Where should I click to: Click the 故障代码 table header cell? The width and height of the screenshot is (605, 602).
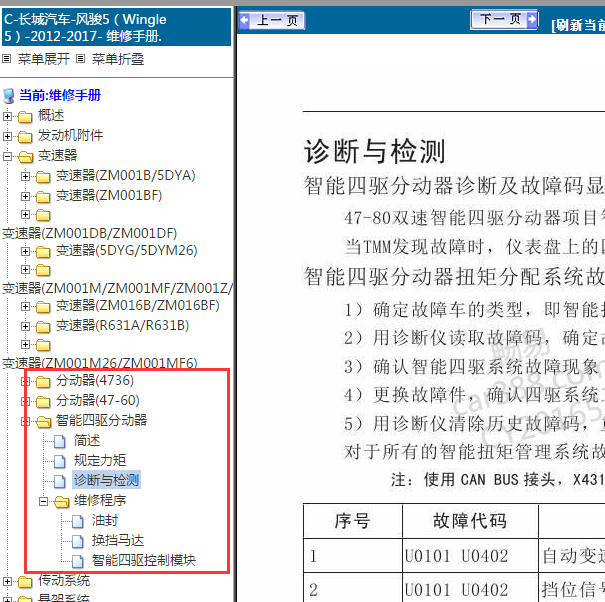click(470, 521)
